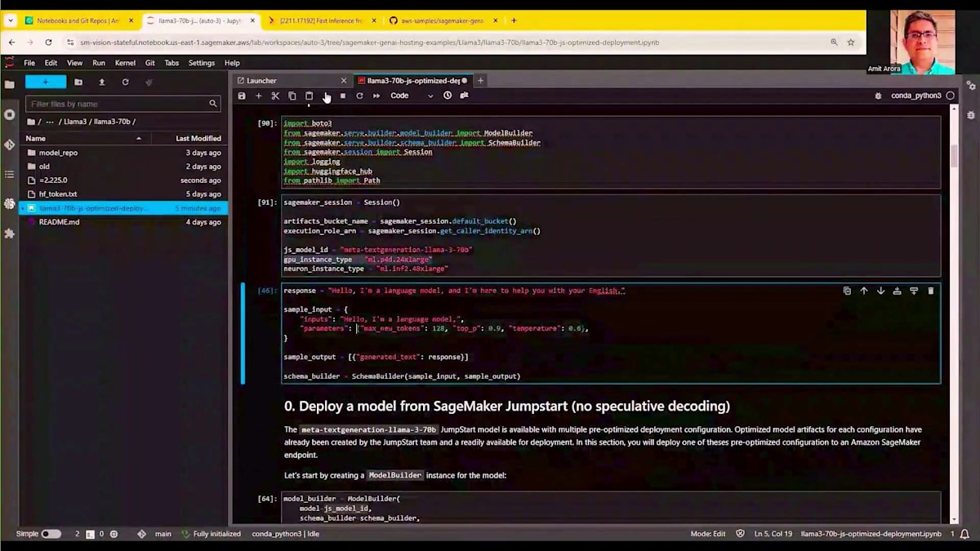Open the View menu
This screenshot has width=980, height=551.
coord(74,63)
